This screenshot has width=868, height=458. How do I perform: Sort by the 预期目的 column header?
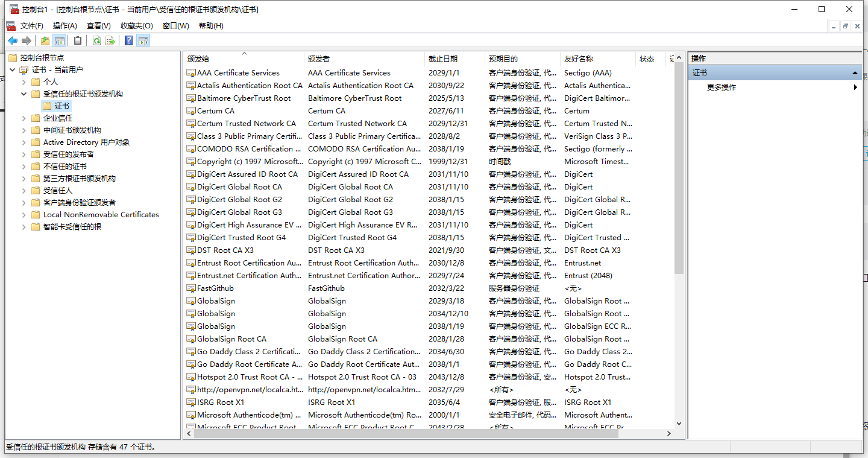523,59
